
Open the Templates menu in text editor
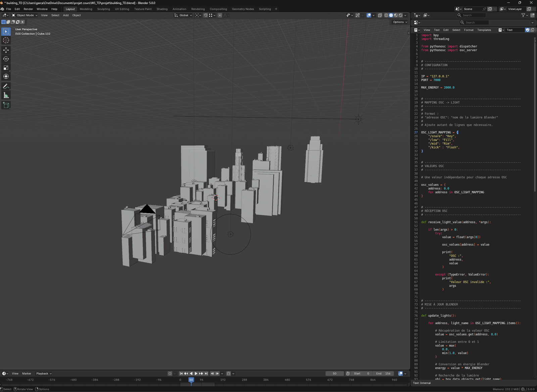(x=484, y=30)
